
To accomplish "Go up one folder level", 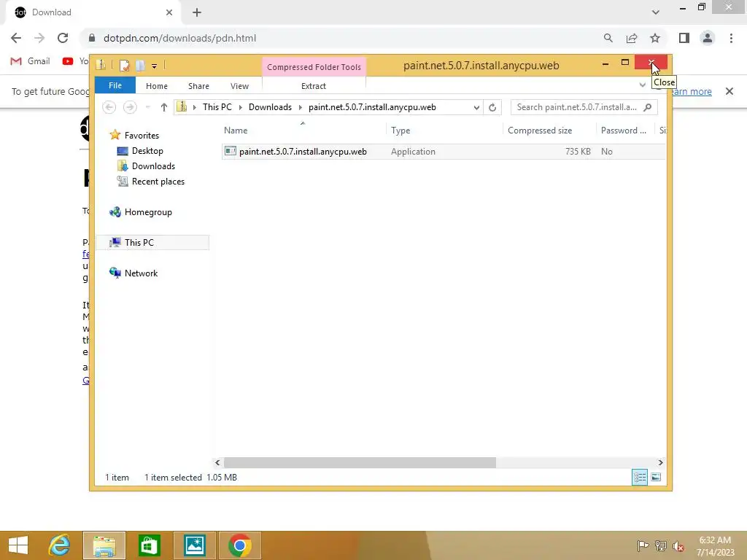I will point(163,107).
